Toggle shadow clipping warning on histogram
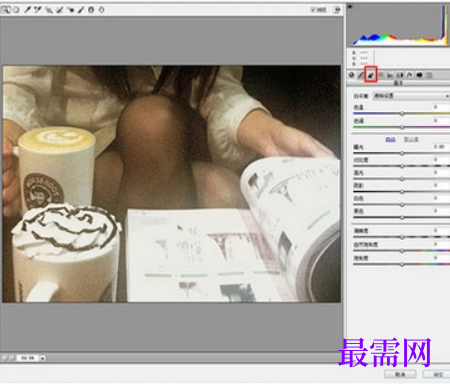 click(x=350, y=6)
